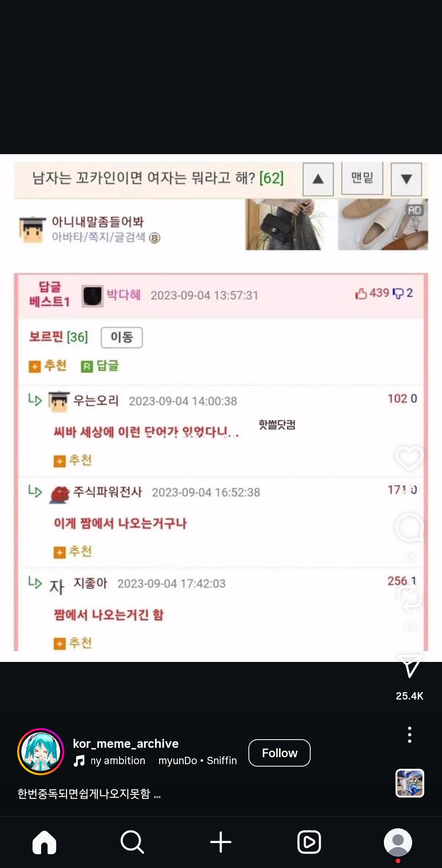Screen dimensions: 442x868
Task: Tap the repost arrows icon
Action: [409, 597]
